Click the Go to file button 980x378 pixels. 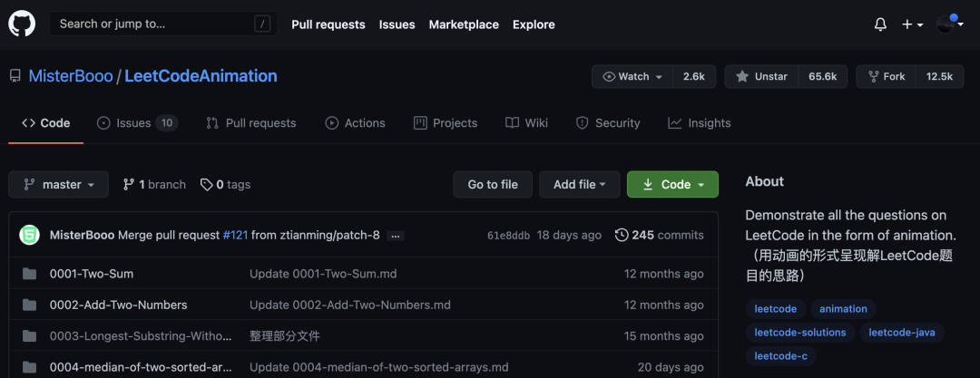click(x=493, y=184)
